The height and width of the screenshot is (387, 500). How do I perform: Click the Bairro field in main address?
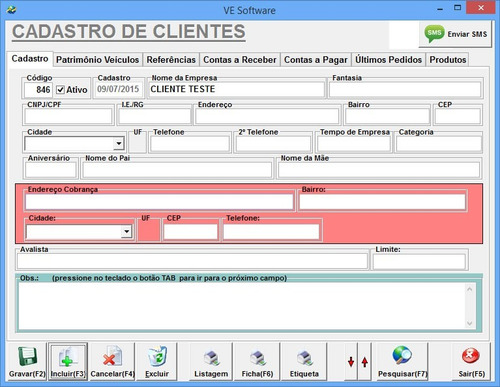point(387,117)
